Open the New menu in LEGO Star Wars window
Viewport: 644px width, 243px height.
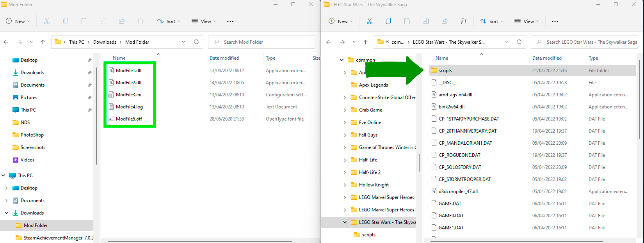(x=341, y=21)
